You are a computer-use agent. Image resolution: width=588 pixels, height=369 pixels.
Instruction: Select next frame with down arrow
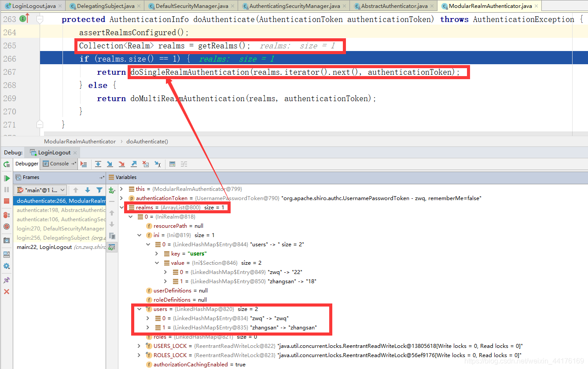point(88,190)
